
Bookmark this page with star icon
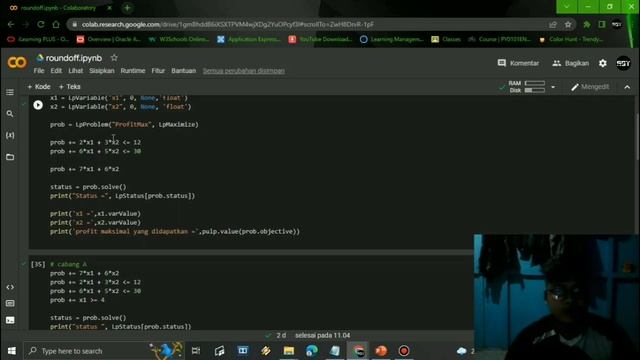pos(568,24)
